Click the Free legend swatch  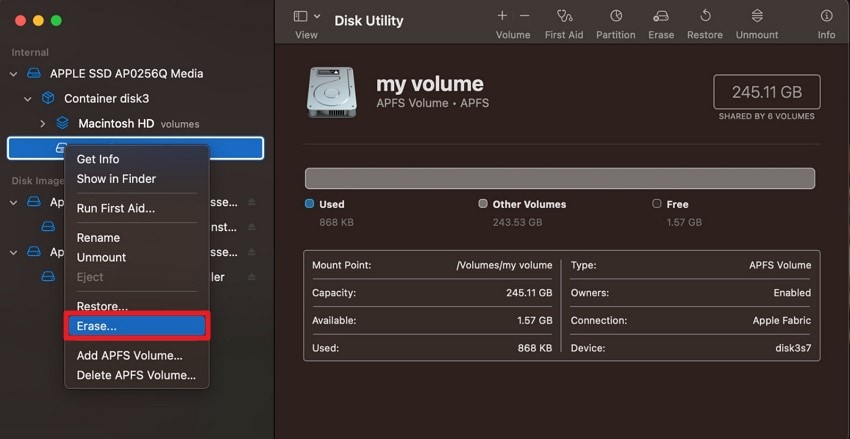(656, 204)
